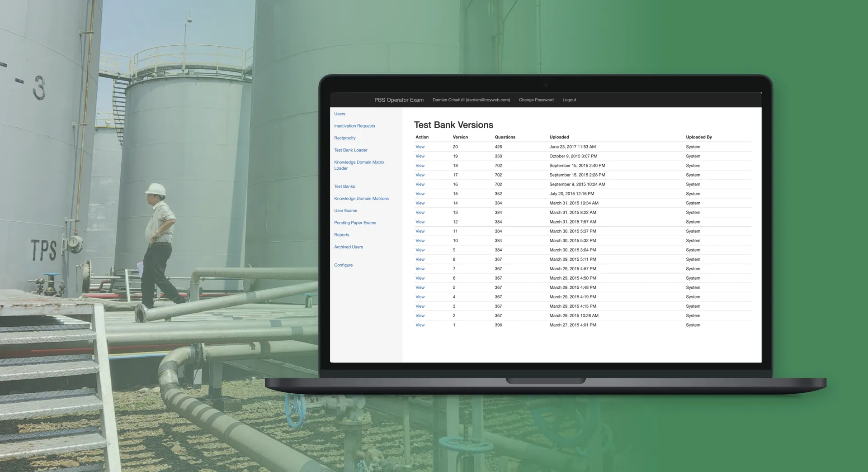Go to User Exams
868x472 pixels.
pos(345,211)
